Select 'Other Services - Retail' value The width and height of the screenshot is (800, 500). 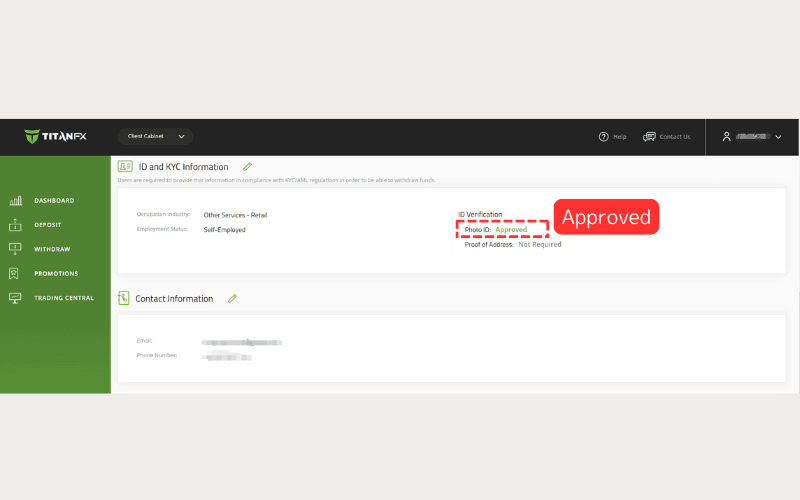click(235, 215)
